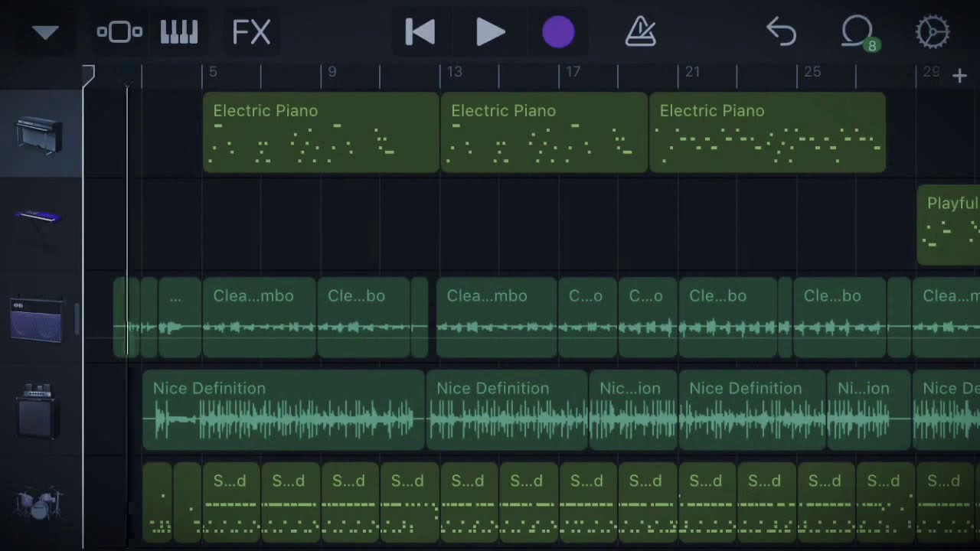Add song section with the plus button
Viewport: 980px width, 551px height.
[x=959, y=75]
